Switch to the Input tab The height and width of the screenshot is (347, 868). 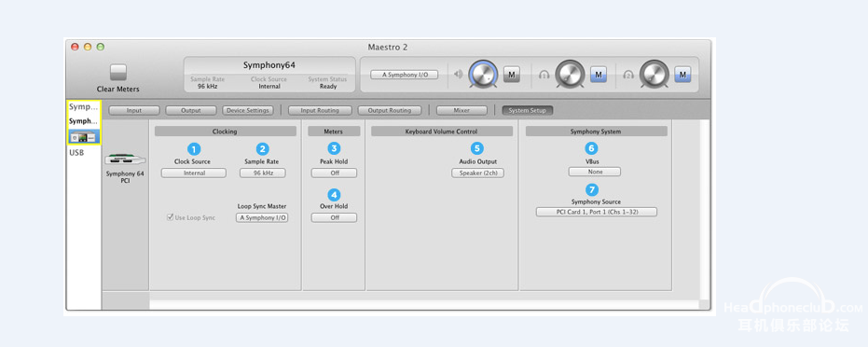134,110
